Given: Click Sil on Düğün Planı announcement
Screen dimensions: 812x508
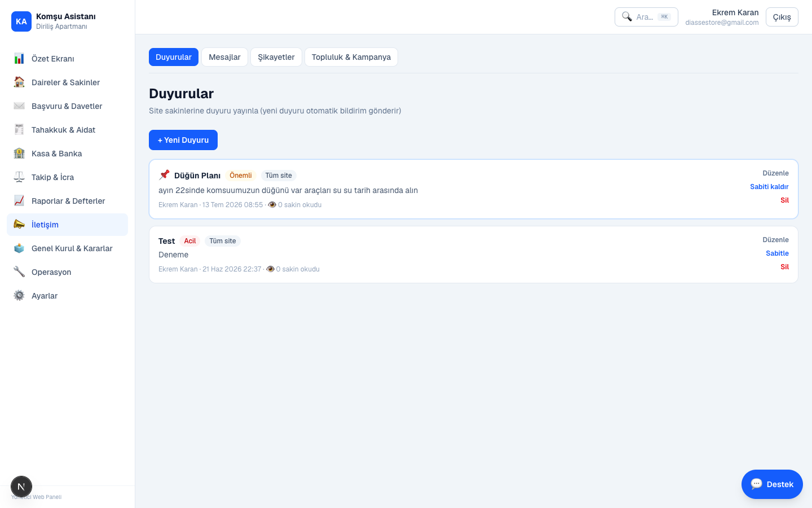Looking at the screenshot, I should pyautogui.click(x=784, y=200).
